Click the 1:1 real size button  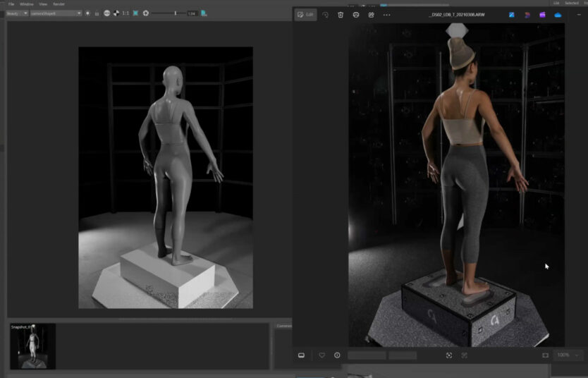(125, 13)
